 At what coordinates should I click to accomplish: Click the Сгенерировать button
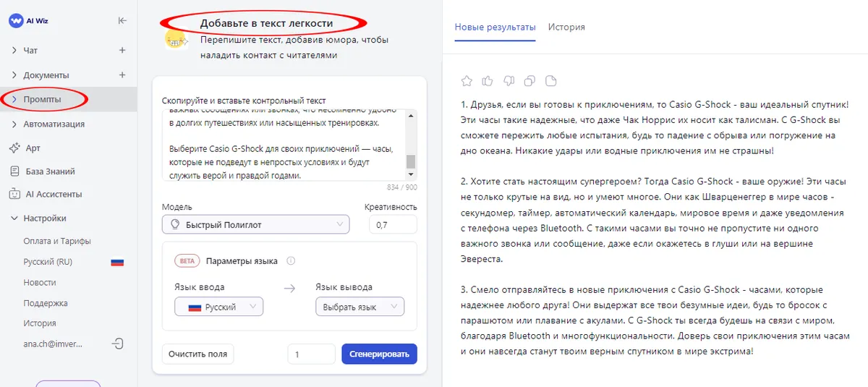pos(379,354)
